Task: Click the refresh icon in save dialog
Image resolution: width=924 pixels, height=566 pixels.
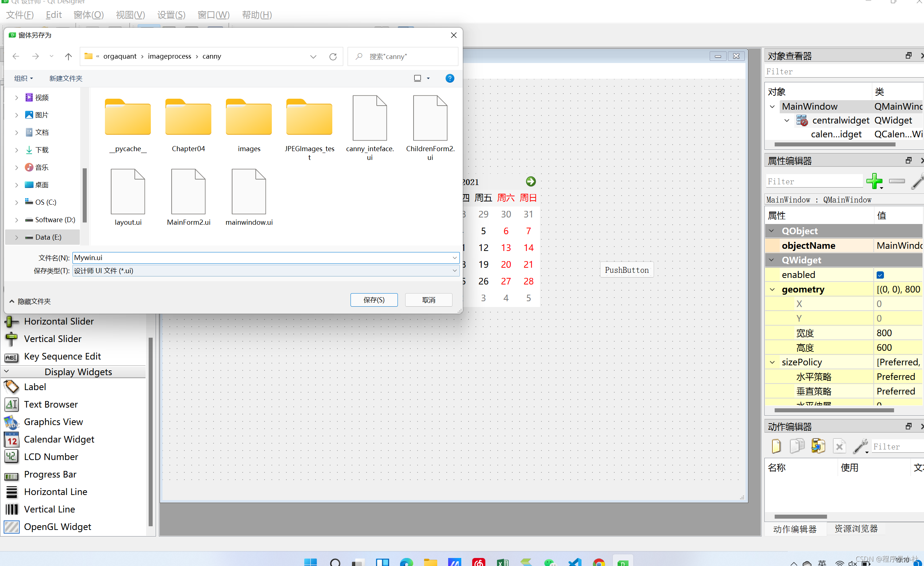Action: click(x=333, y=56)
